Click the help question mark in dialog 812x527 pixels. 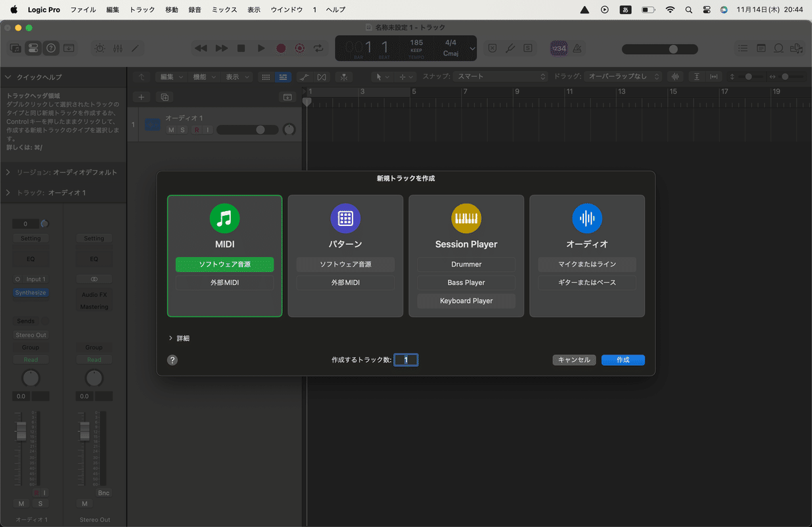coord(173,360)
